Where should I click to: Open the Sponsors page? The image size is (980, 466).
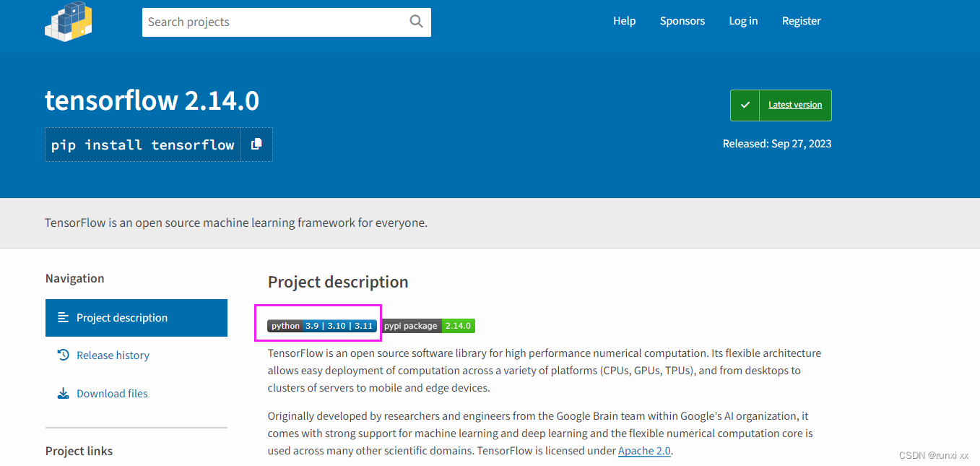pos(682,21)
